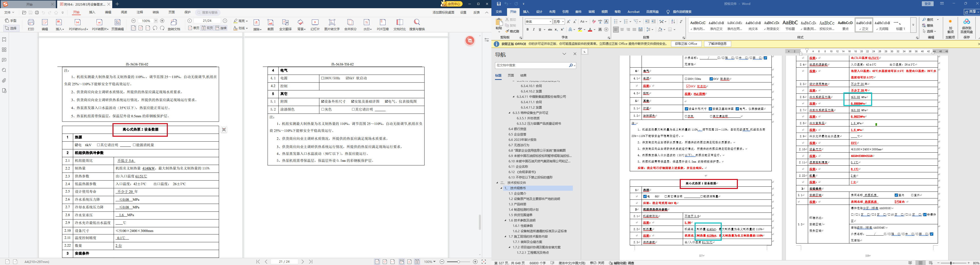Switch to the 审阅 tab in Word
The height and width of the screenshot is (265, 980).
591,12
